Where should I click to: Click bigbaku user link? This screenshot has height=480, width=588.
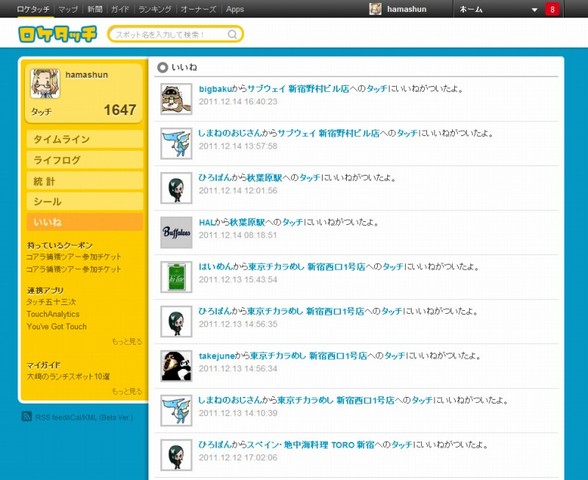(215, 89)
